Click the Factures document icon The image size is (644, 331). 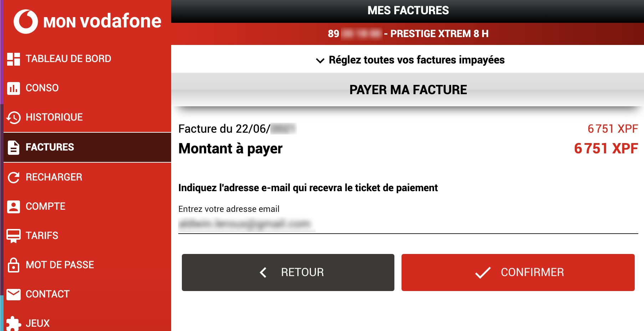click(14, 147)
